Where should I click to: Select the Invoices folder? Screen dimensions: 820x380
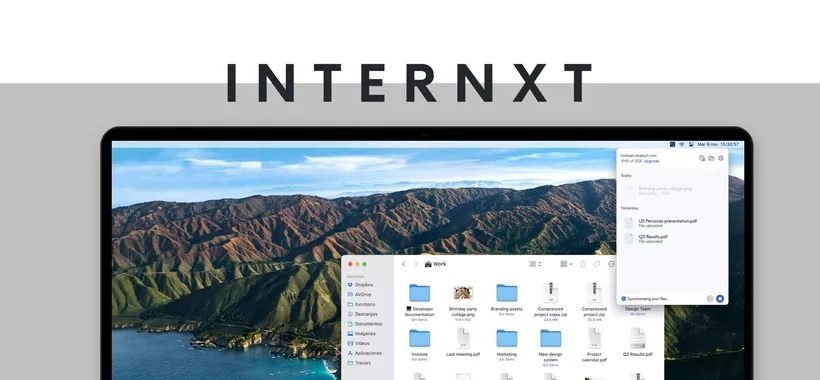pyautogui.click(x=419, y=344)
